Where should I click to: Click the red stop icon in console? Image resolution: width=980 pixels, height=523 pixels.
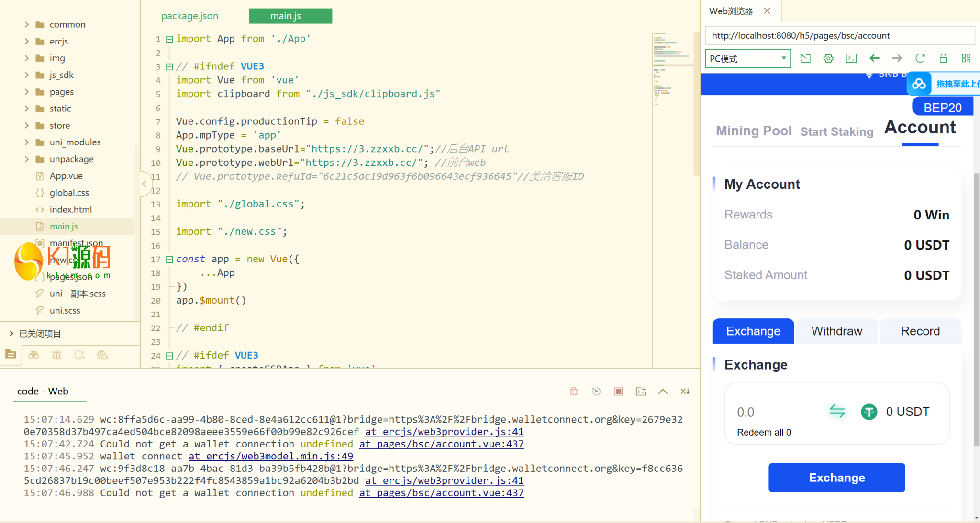[618, 392]
